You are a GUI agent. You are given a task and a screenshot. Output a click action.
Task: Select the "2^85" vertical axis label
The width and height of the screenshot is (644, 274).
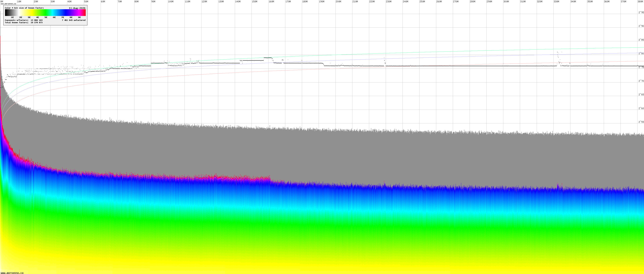point(641,40)
